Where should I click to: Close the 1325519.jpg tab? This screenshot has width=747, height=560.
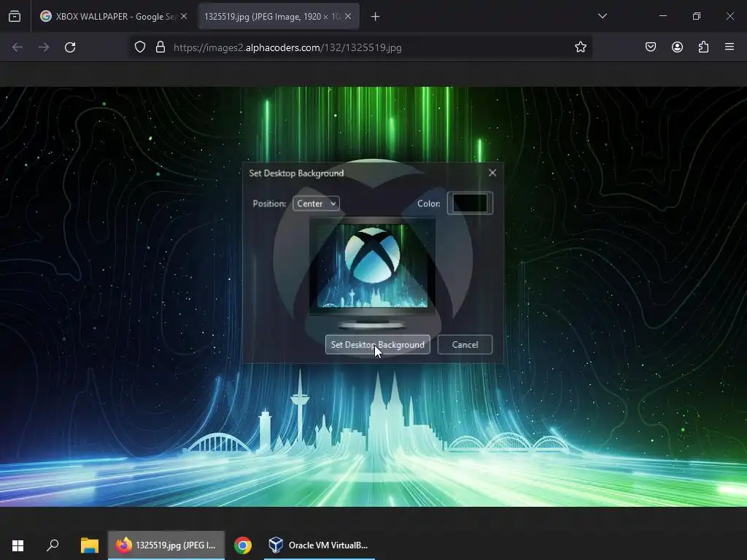pyautogui.click(x=348, y=16)
